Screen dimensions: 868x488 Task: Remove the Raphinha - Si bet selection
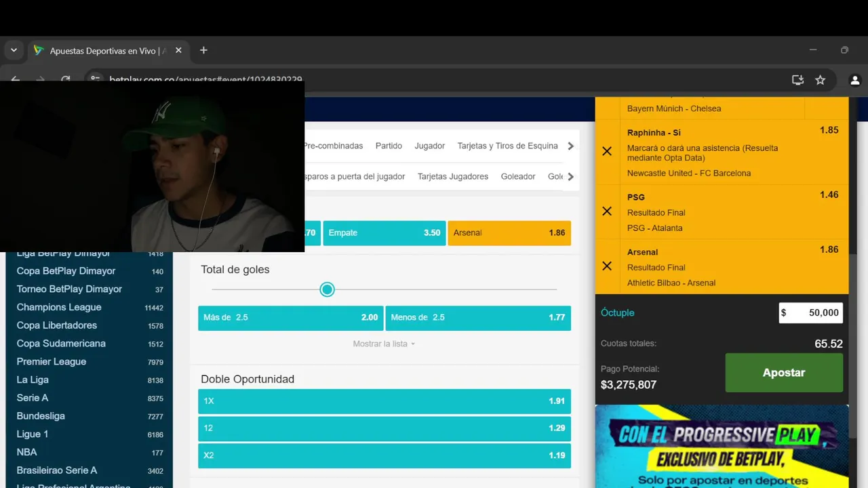click(607, 151)
